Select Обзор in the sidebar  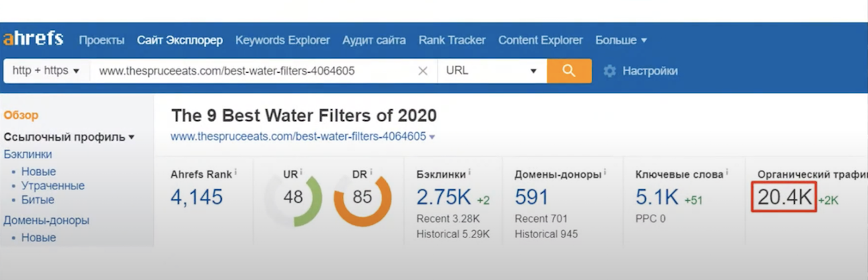coord(21,115)
